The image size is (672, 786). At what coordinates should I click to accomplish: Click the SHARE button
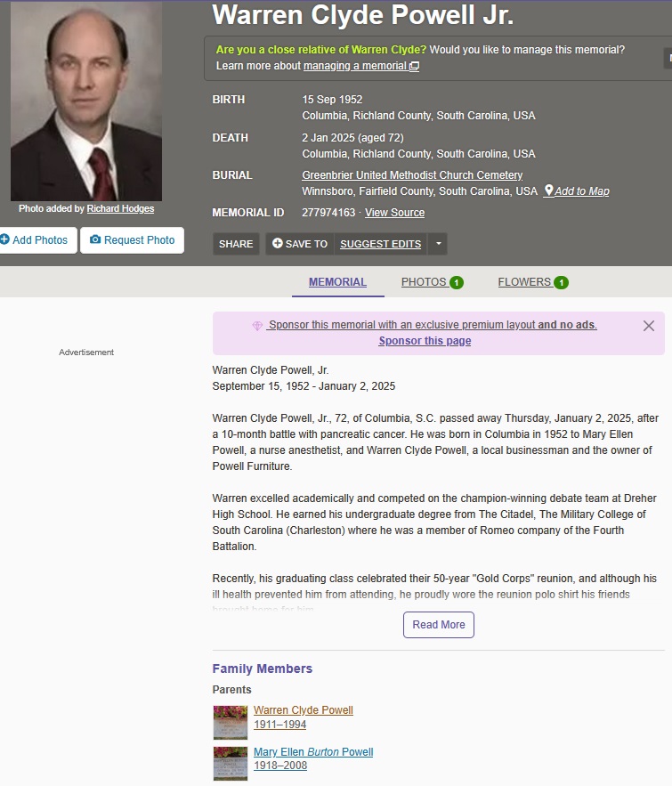(x=236, y=244)
